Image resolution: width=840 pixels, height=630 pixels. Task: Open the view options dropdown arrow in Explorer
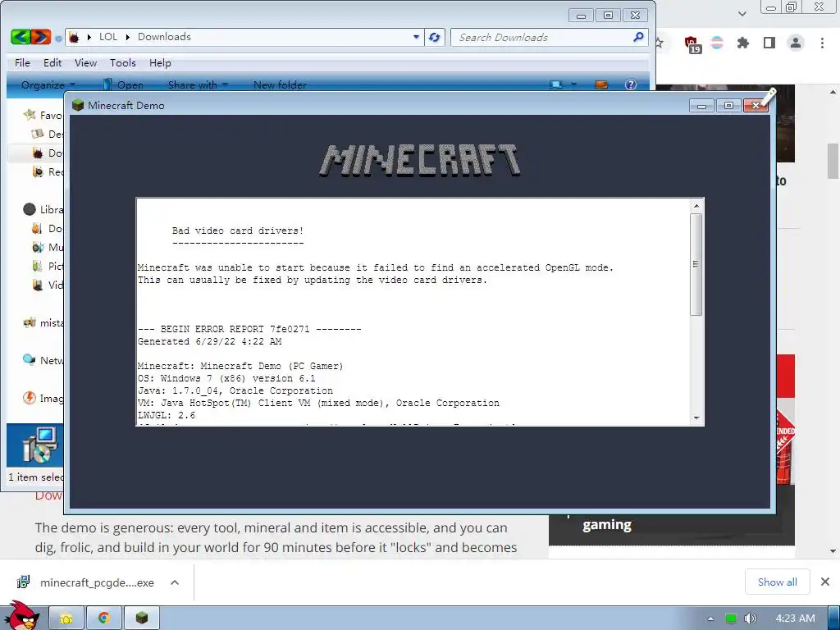pyautogui.click(x=573, y=84)
